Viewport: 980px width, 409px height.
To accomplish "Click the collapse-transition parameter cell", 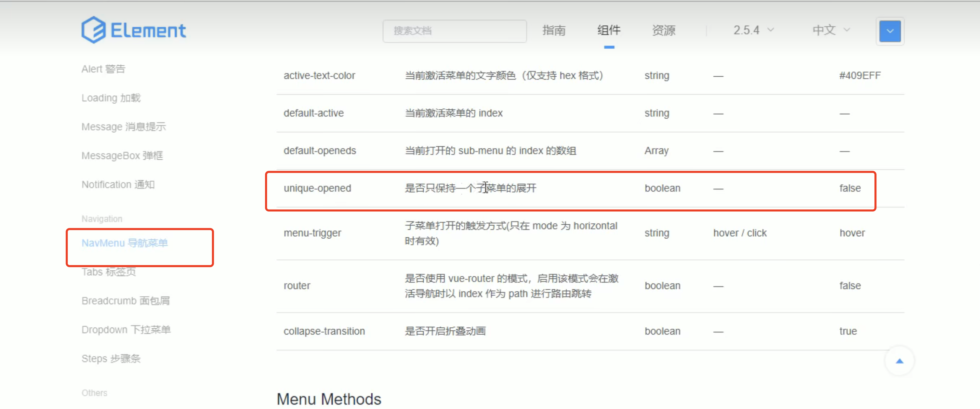I will [x=324, y=331].
